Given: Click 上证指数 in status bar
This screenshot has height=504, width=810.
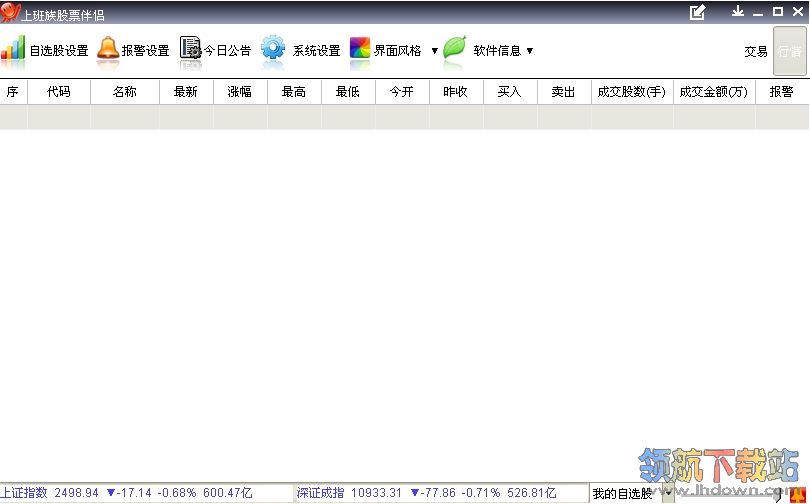Looking at the screenshot, I should point(24,493).
